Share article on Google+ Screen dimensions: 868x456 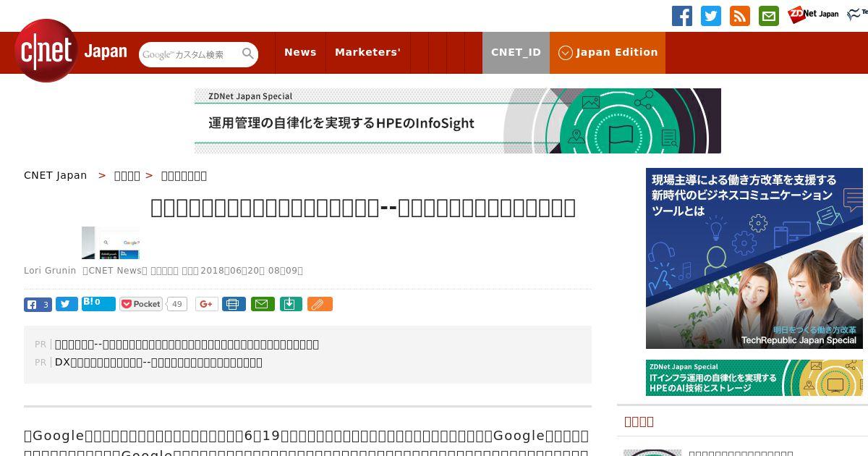pyautogui.click(x=206, y=304)
